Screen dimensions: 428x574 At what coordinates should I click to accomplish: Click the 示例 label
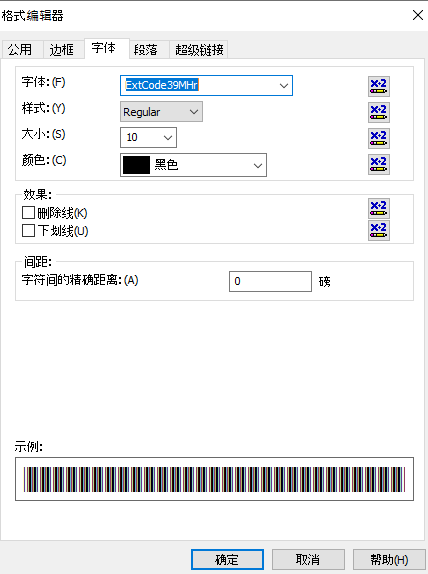tap(29, 447)
